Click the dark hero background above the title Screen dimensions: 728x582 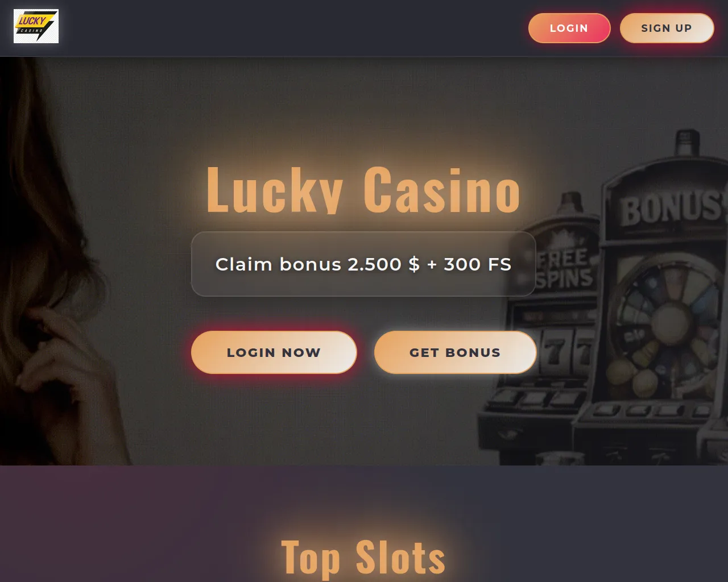click(x=363, y=108)
